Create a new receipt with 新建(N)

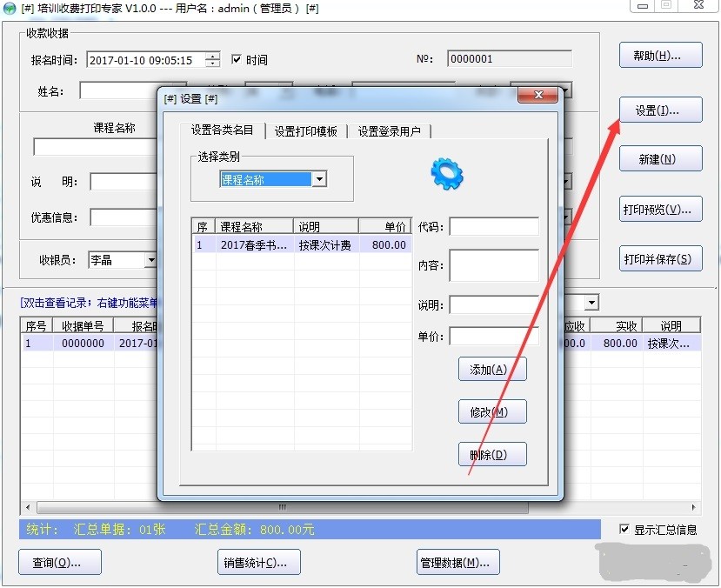pyautogui.click(x=660, y=158)
